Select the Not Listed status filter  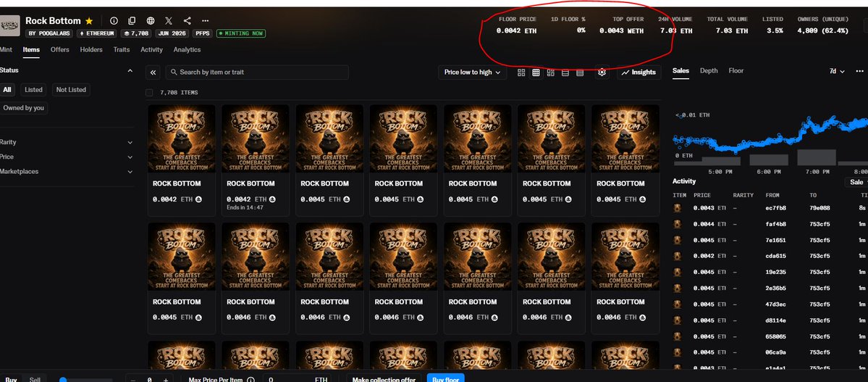pyautogui.click(x=71, y=90)
